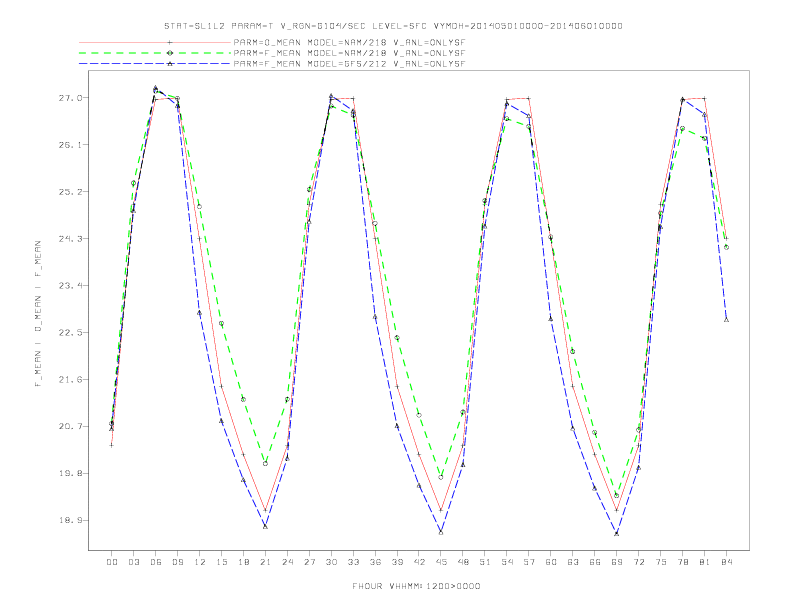The height and width of the screenshot is (612, 792).
Task: Click y-axis tick label 23.4
Action: point(70,286)
